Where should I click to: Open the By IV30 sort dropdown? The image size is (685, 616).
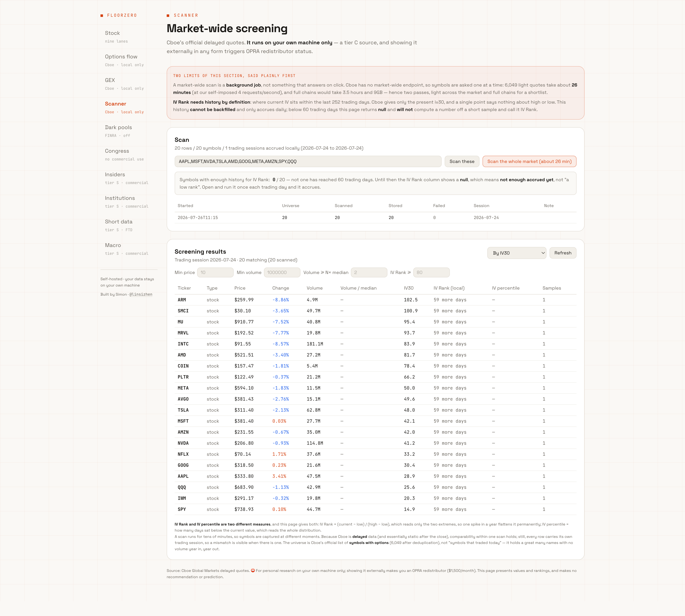tap(517, 253)
